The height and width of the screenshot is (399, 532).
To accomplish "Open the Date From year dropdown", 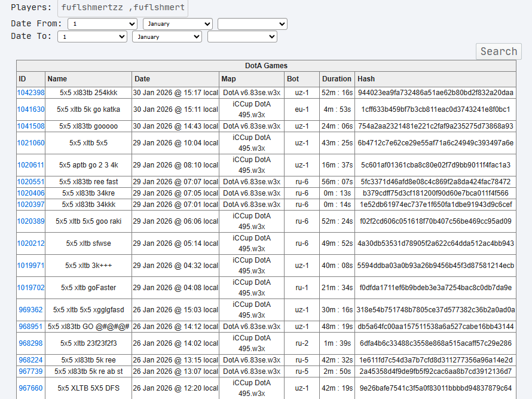I will coord(252,24).
